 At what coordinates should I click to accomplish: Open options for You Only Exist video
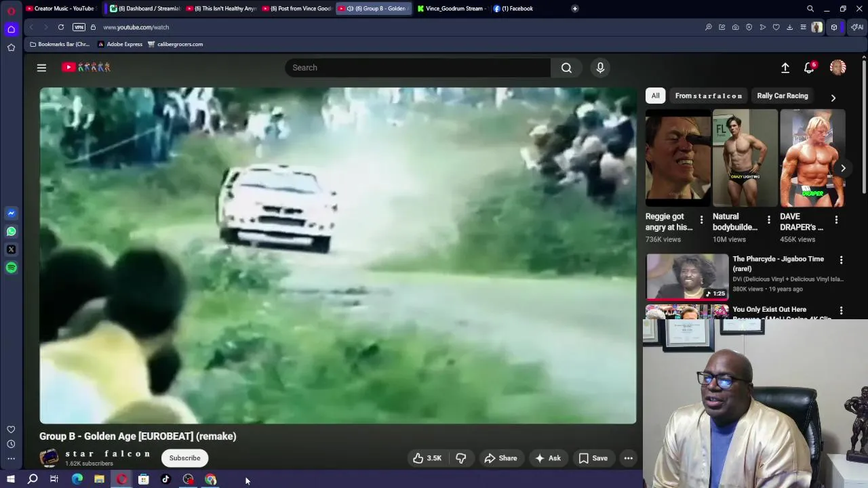tap(841, 311)
